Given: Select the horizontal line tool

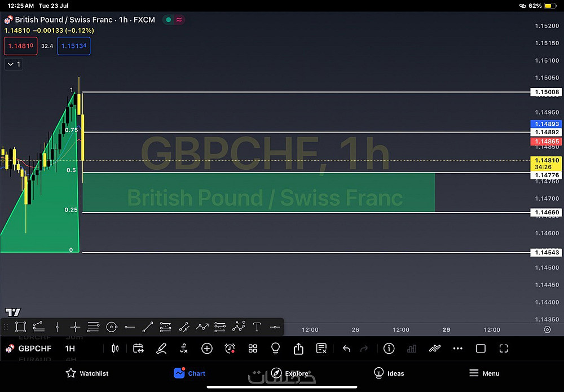Looking at the screenshot, I should [x=275, y=327].
